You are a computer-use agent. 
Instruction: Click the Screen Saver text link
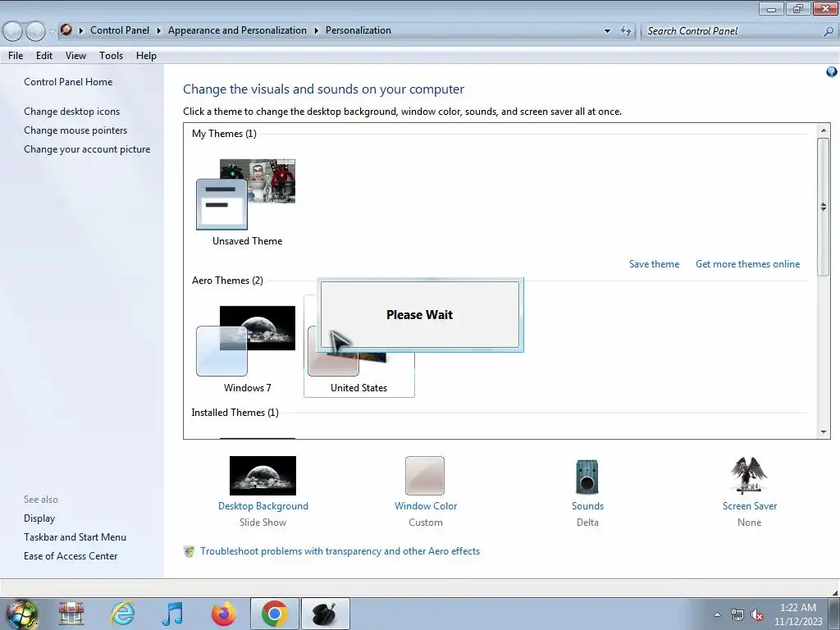[x=750, y=506]
